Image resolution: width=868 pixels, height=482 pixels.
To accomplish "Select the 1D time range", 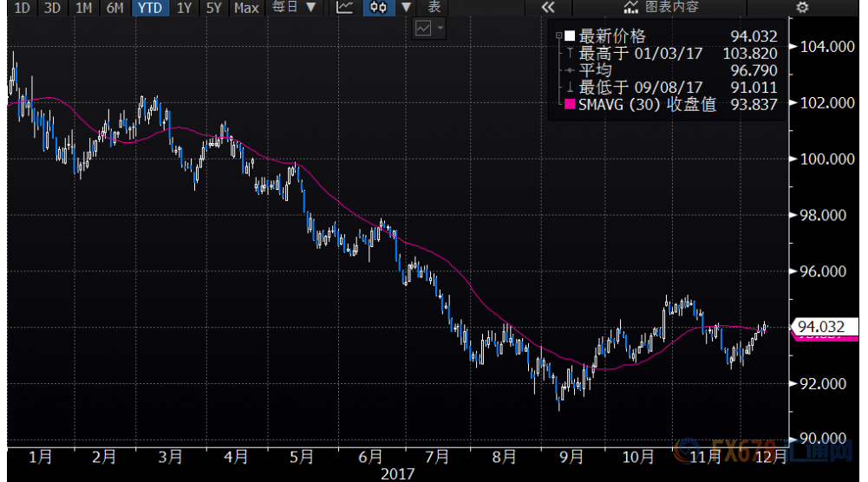I will click(x=22, y=8).
